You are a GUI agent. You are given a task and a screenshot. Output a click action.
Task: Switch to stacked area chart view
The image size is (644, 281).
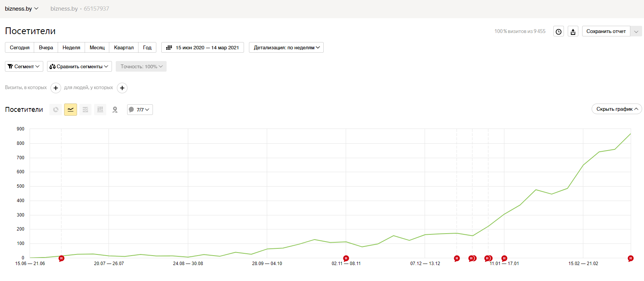click(x=85, y=110)
